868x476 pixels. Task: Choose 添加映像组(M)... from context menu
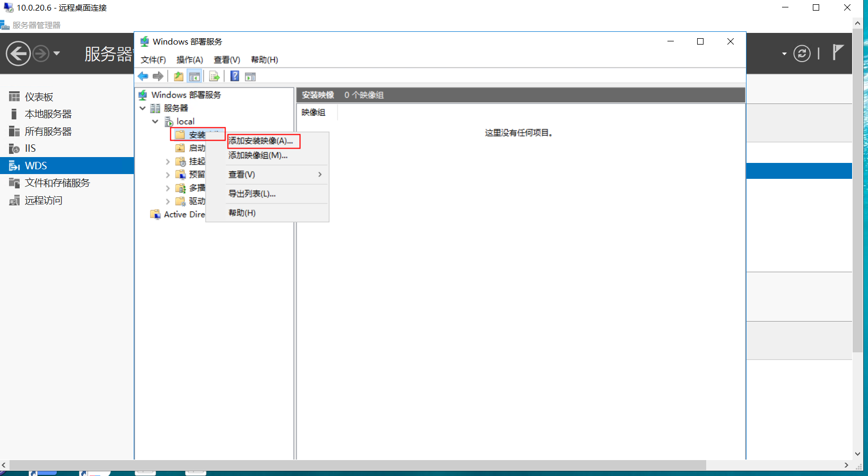(x=267, y=155)
